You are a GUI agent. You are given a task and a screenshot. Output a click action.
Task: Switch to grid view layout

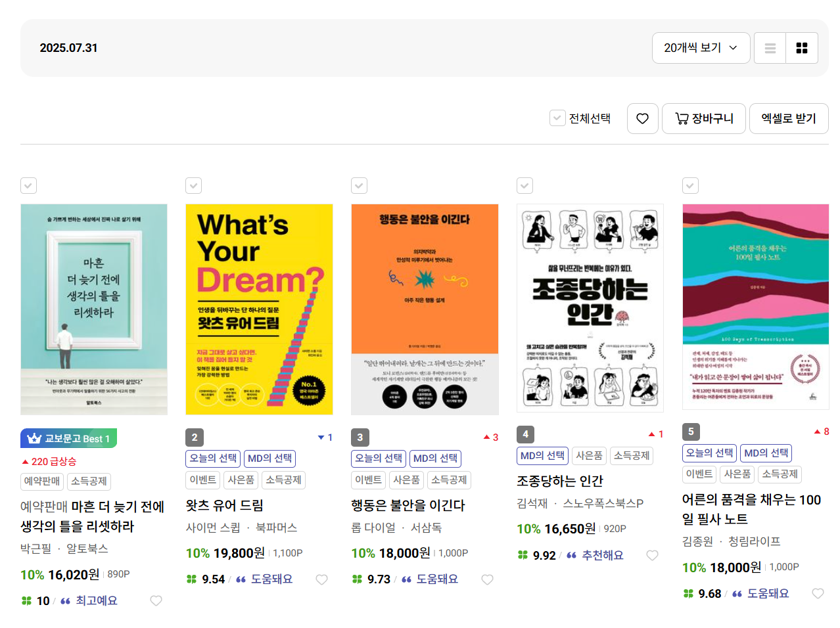point(802,47)
